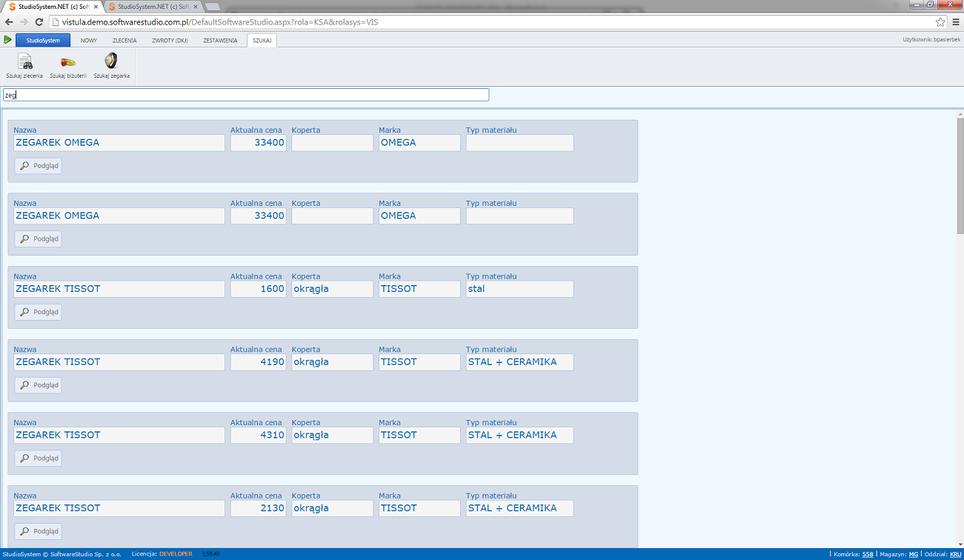Select the SZUKAJ tab
964x560 pixels.
pyautogui.click(x=262, y=41)
